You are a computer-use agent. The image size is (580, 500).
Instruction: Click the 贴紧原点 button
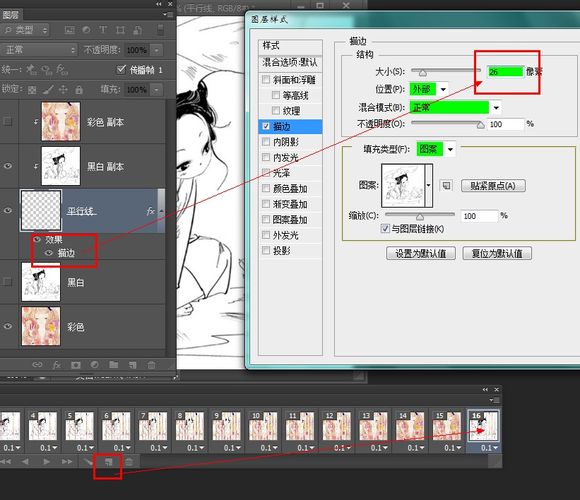point(493,186)
